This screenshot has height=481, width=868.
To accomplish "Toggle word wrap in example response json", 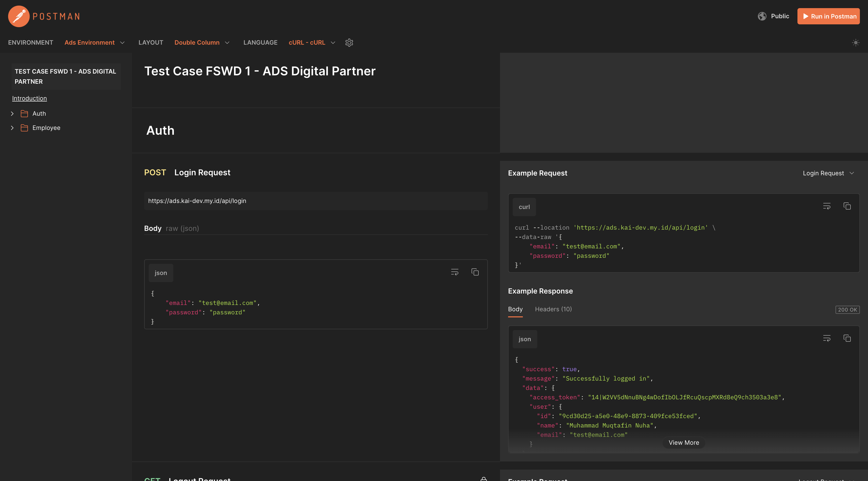I will click(827, 338).
